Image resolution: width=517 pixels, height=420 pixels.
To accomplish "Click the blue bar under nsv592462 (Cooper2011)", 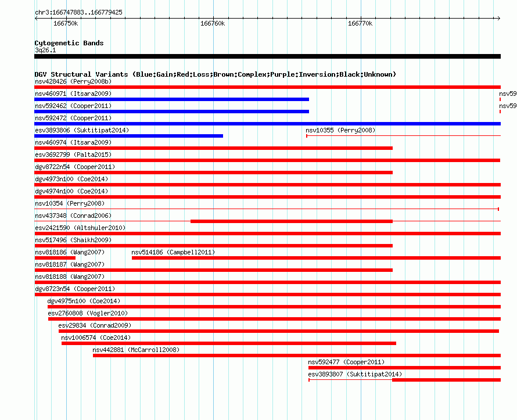I will 171,112.
